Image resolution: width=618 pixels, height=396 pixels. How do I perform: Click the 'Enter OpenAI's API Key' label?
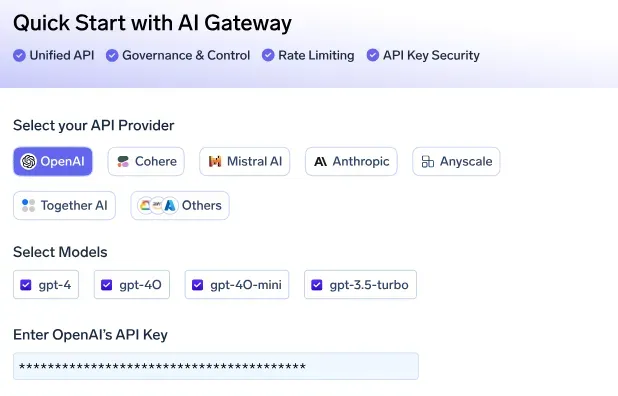(x=90, y=335)
